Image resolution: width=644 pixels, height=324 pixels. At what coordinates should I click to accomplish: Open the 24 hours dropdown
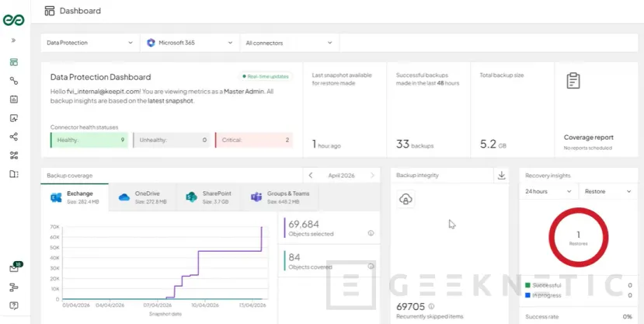click(x=548, y=191)
